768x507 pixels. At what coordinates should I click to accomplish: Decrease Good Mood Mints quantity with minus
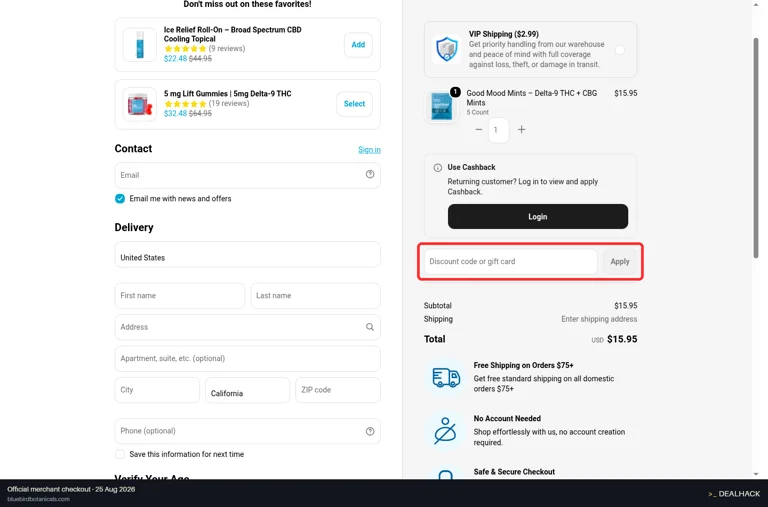pos(479,129)
